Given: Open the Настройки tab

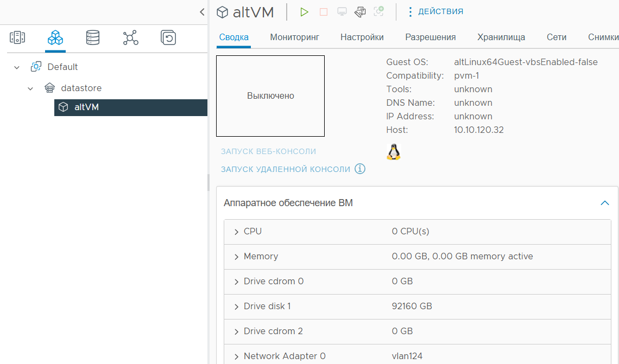Looking at the screenshot, I should click(362, 37).
